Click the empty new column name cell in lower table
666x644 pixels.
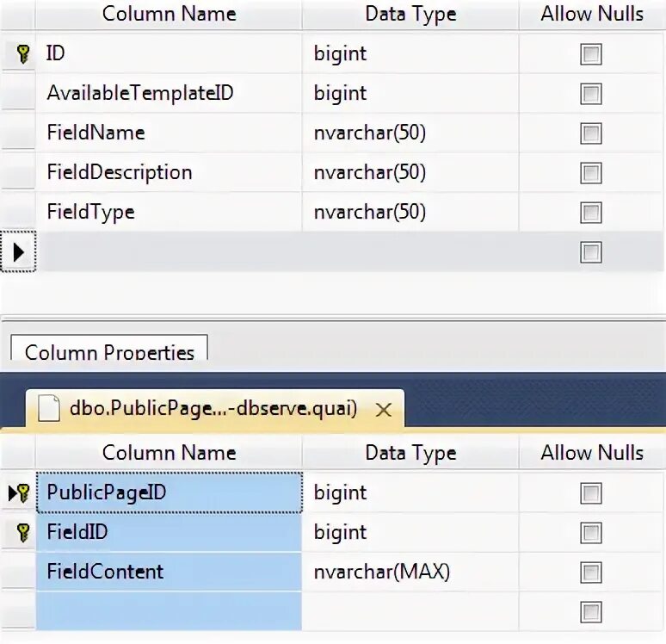pyautogui.click(x=169, y=611)
